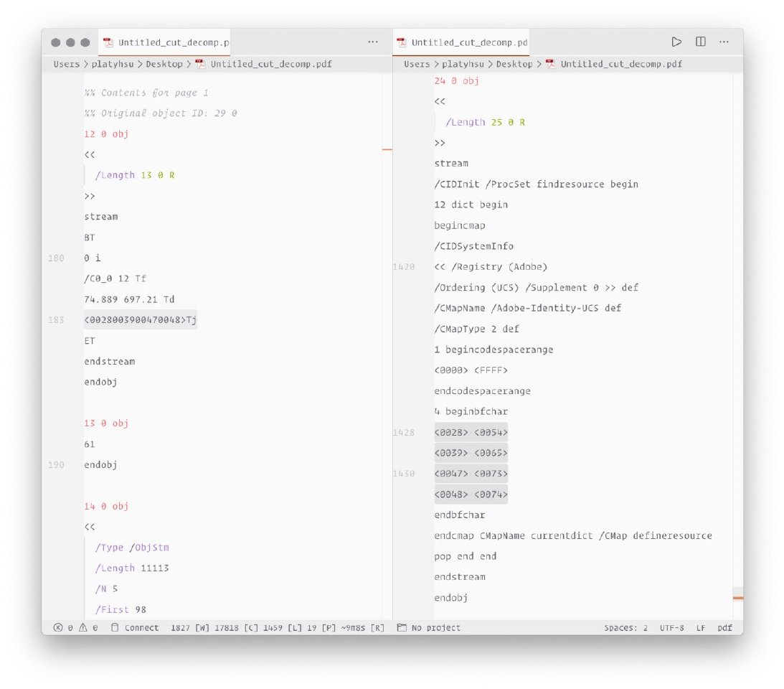Click the Split Editor icon
Viewport: 784px width, 689px height.
click(701, 42)
